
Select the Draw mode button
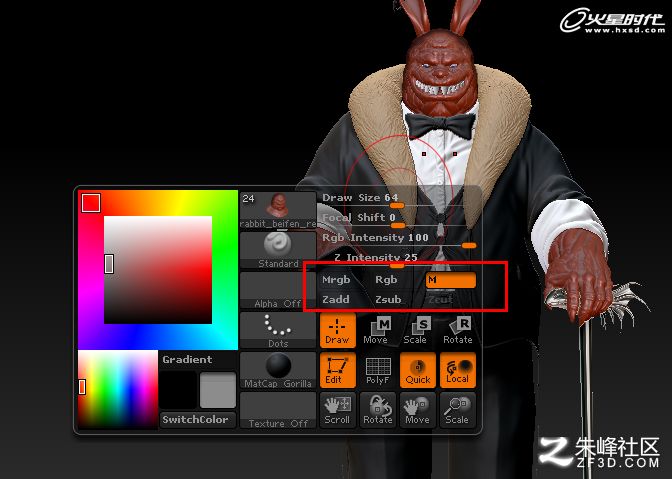click(338, 330)
